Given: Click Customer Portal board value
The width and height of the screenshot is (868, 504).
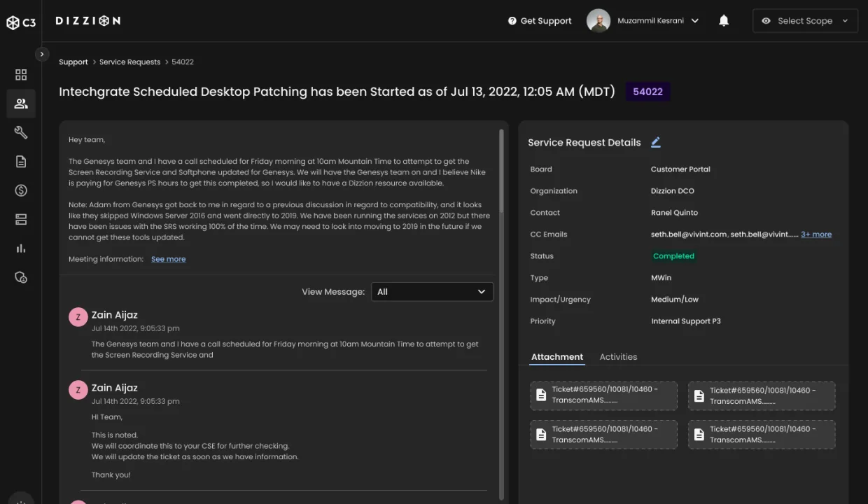Looking at the screenshot, I should coord(680,169).
